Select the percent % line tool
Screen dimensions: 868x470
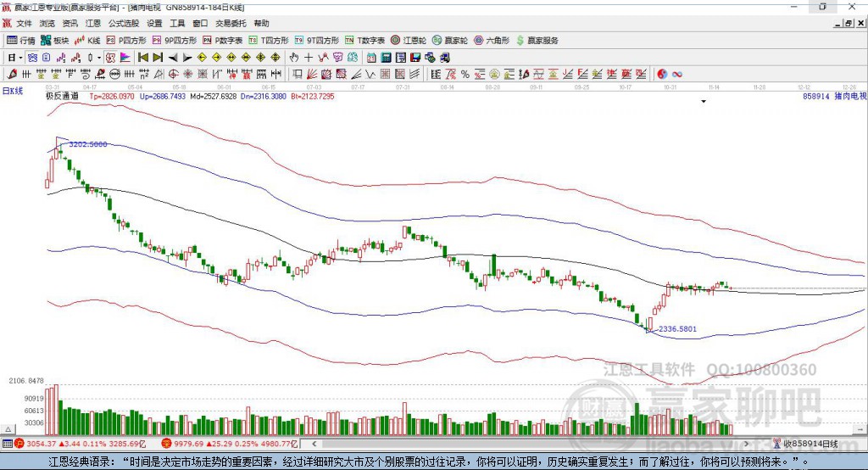[x=465, y=74]
